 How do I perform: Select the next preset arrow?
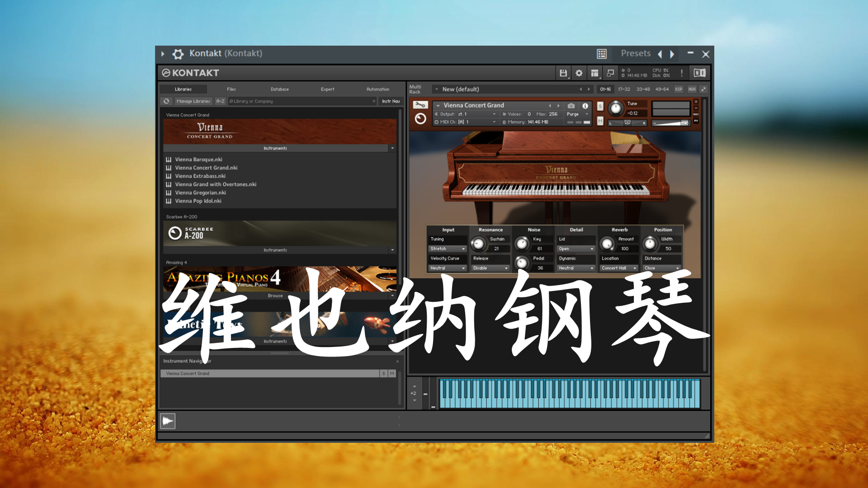[672, 54]
